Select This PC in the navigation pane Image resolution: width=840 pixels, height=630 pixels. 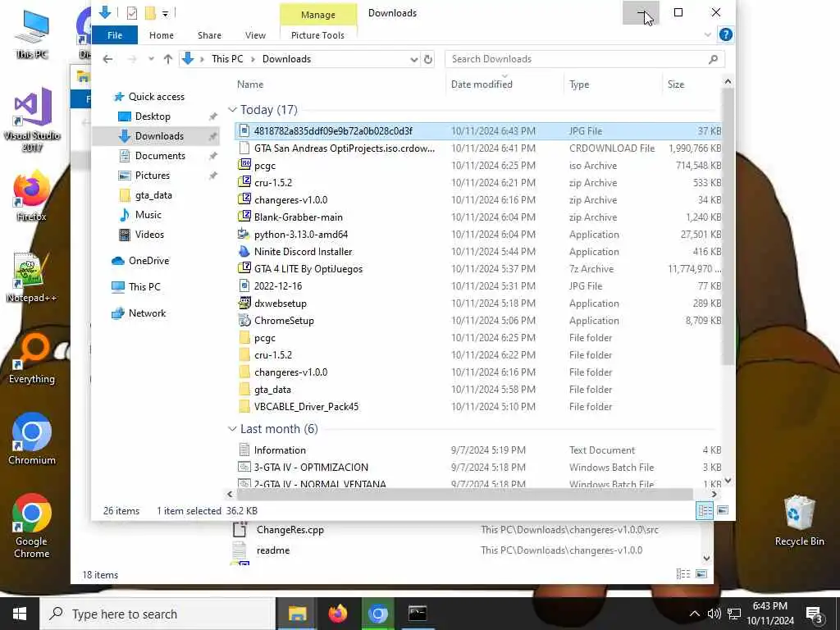[144, 287]
